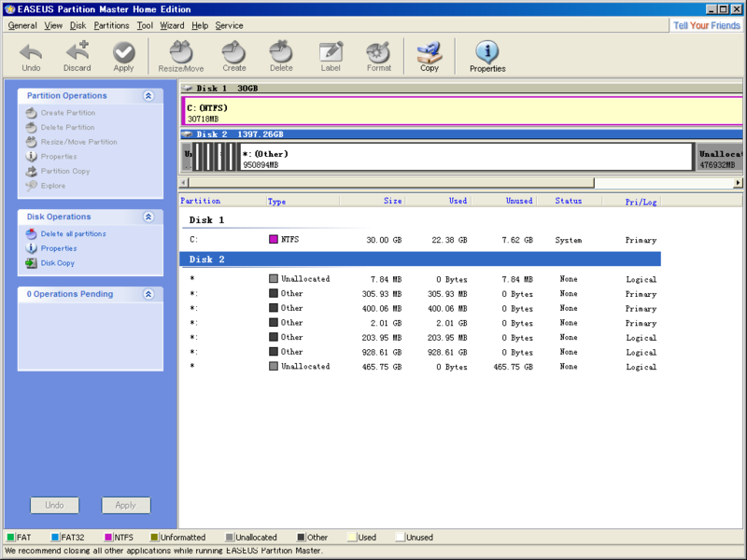Choose the Format toolbar icon

(379, 57)
